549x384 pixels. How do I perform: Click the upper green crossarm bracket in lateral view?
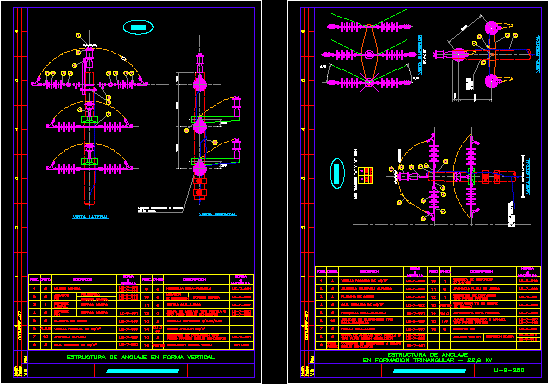tap(89, 119)
